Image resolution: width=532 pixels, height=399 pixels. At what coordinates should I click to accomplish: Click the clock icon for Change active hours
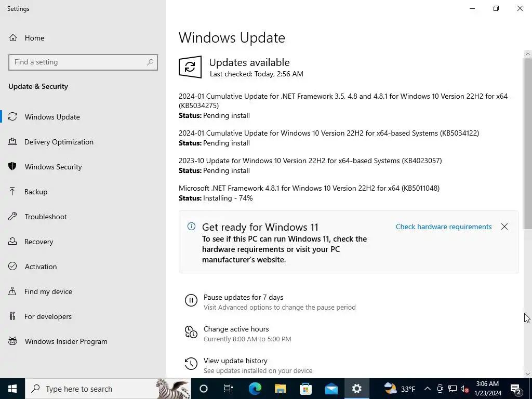pos(191,332)
